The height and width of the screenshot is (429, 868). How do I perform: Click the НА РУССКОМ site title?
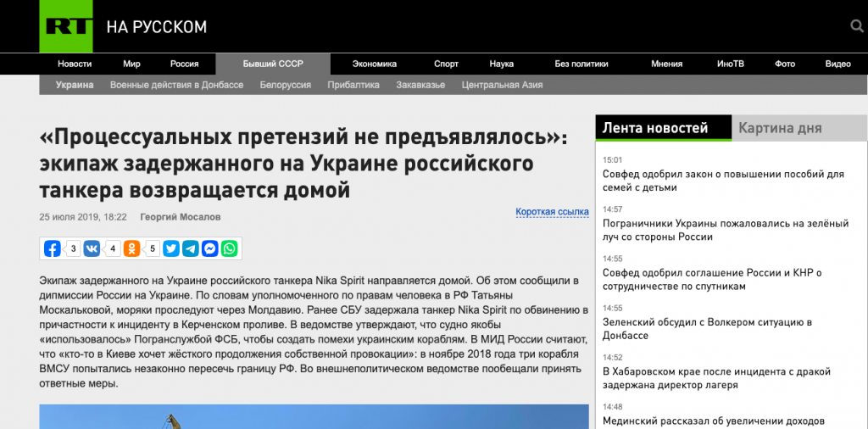point(157,26)
